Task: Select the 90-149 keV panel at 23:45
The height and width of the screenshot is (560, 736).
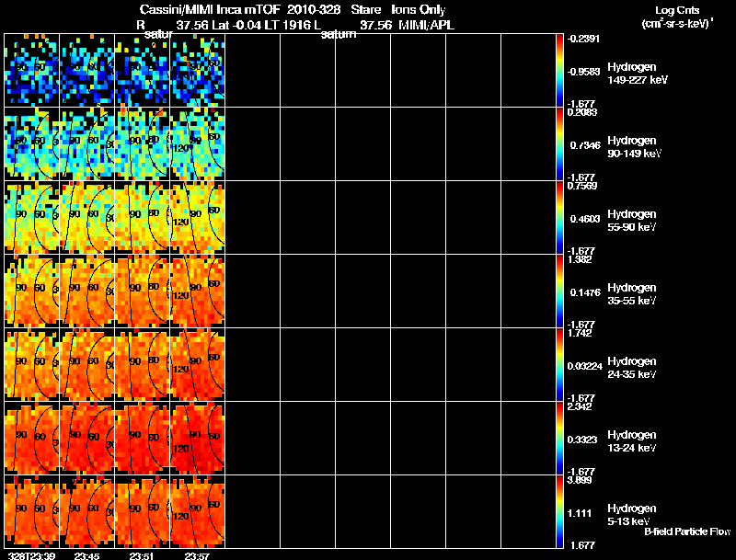Action: pyautogui.click(x=86, y=144)
